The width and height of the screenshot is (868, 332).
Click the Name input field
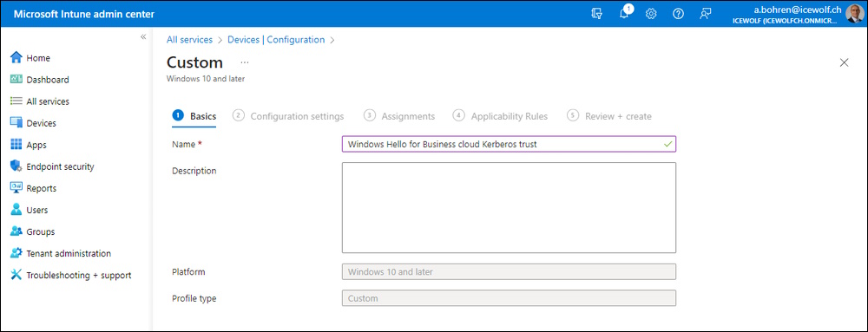509,144
